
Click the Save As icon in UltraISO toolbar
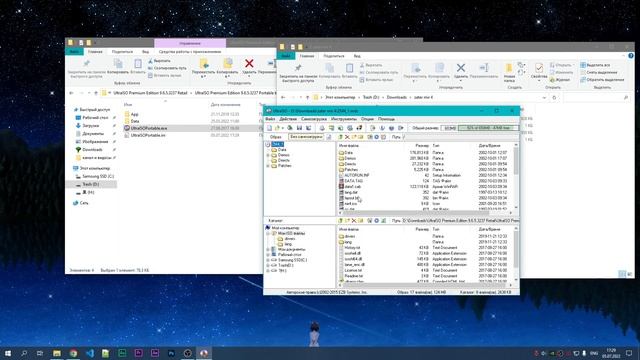click(x=309, y=128)
